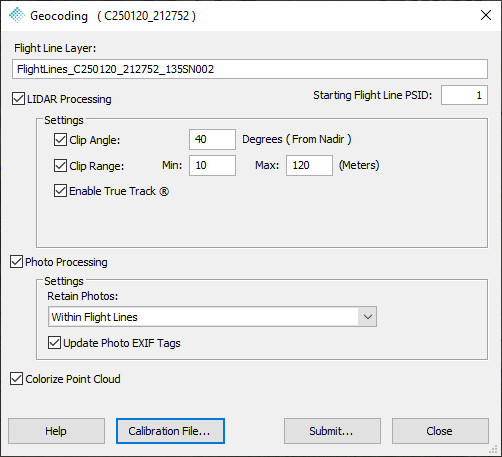Screen dimensions: 502x457
Task: Open the Help button
Action: click(56, 431)
